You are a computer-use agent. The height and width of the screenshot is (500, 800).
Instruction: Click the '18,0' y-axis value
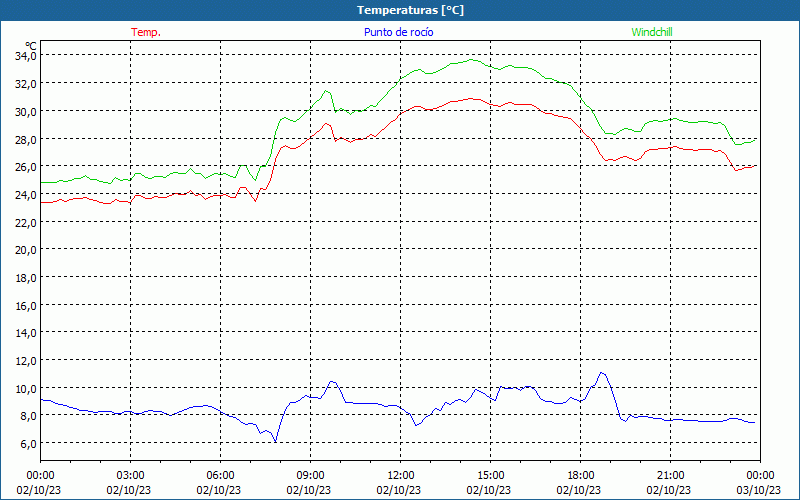coord(26,278)
